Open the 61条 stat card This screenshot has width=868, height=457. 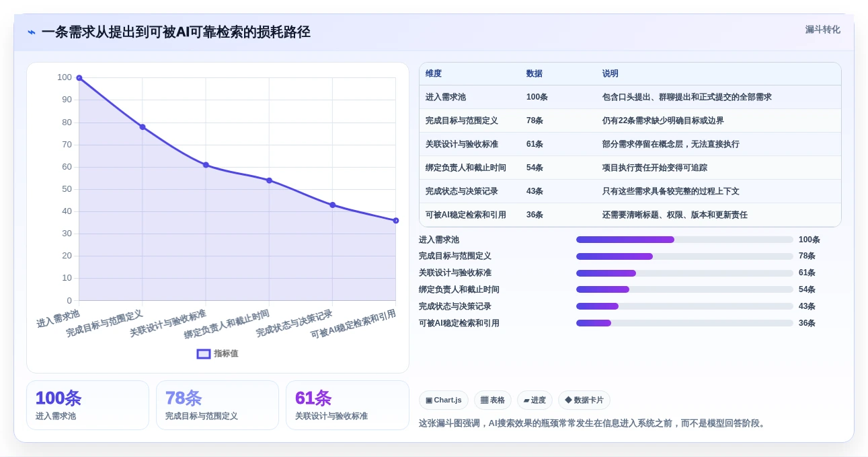pos(348,405)
